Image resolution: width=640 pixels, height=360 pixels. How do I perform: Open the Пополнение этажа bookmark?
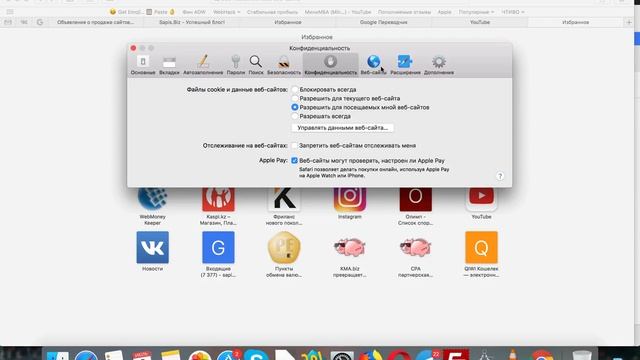pyautogui.click(x=404, y=12)
